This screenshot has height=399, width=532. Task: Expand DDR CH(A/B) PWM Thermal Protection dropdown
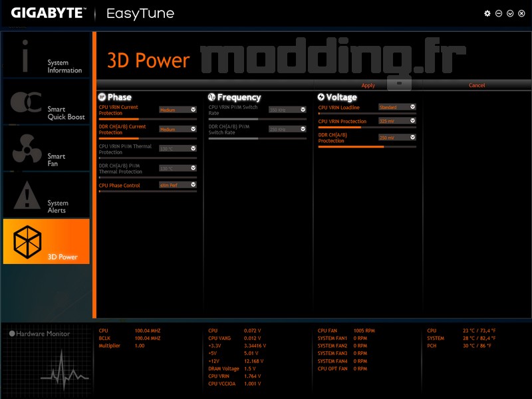point(178,168)
